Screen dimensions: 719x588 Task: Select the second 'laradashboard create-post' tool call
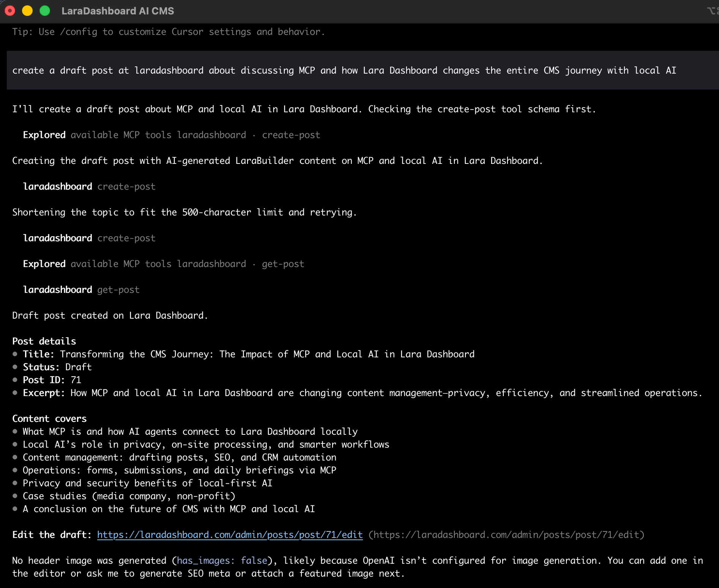pyautogui.click(x=89, y=238)
